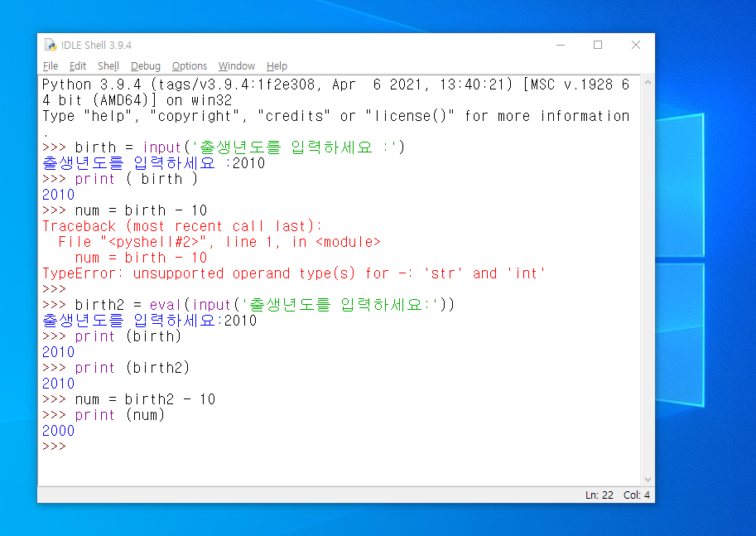Open the File menu

pyautogui.click(x=51, y=66)
